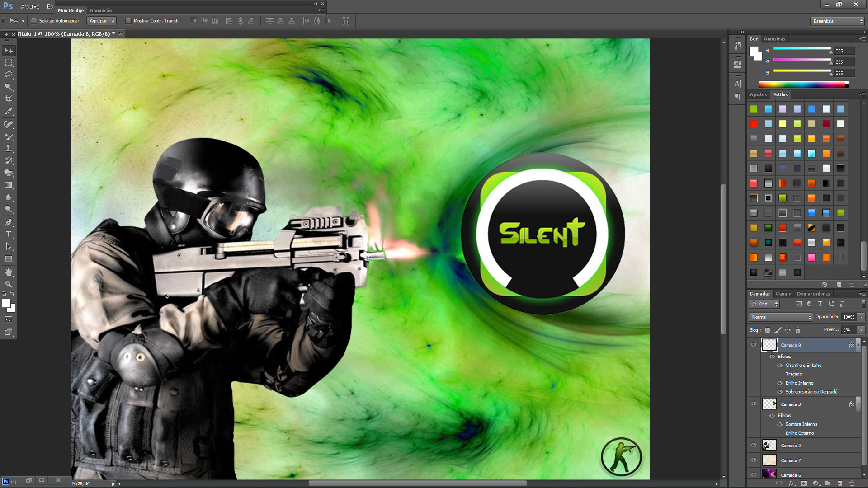The image size is (868, 488).
Task: Open the Agrupar dropdown
Action: pyautogui.click(x=102, y=21)
